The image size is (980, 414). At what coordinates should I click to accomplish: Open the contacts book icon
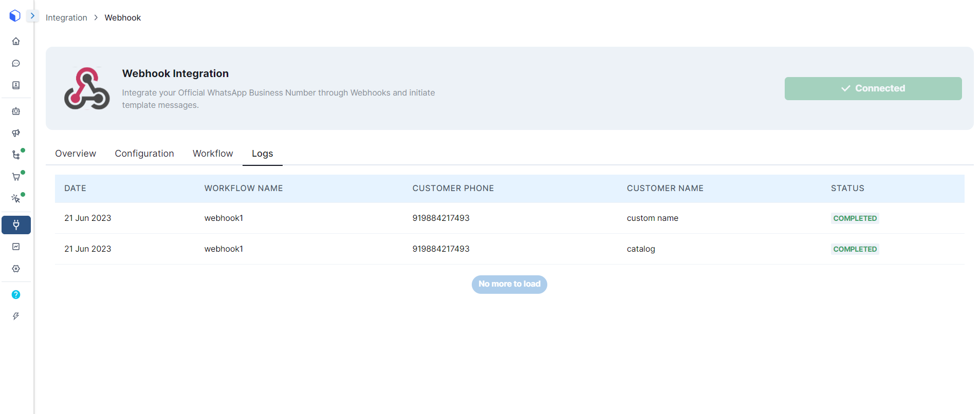(16, 85)
